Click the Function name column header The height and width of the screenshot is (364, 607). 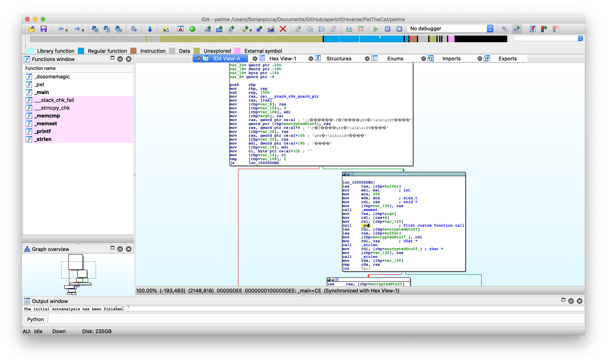pyautogui.click(x=78, y=68)
